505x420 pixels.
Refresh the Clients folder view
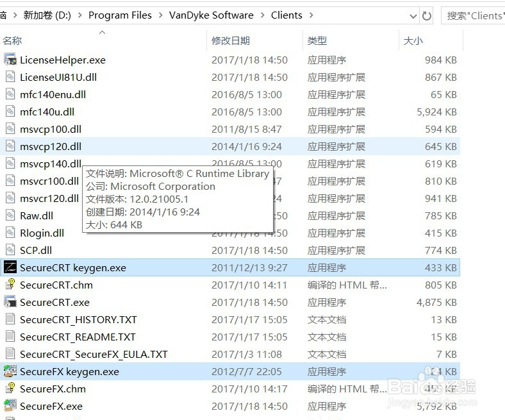pos(426,15)
